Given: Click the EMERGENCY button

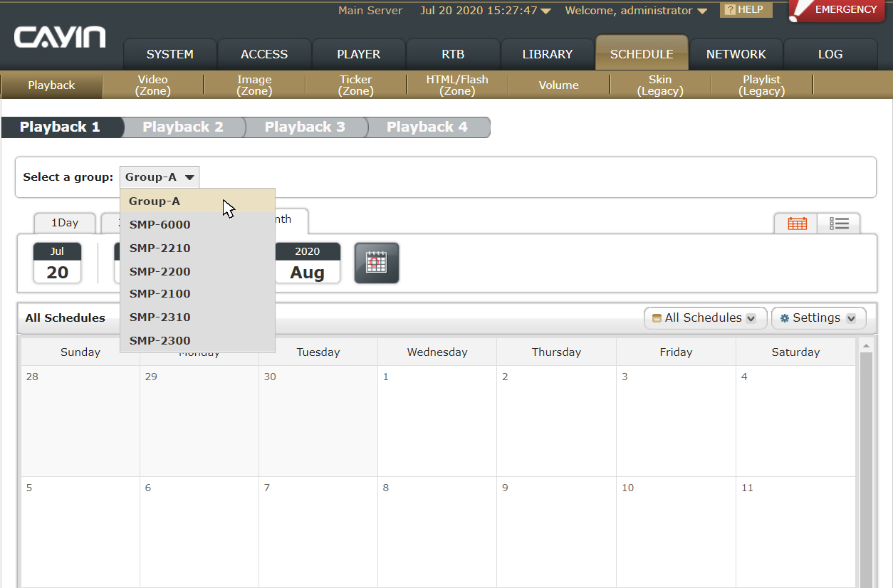Looking at the screenshot, I should [x=836, y=10].
